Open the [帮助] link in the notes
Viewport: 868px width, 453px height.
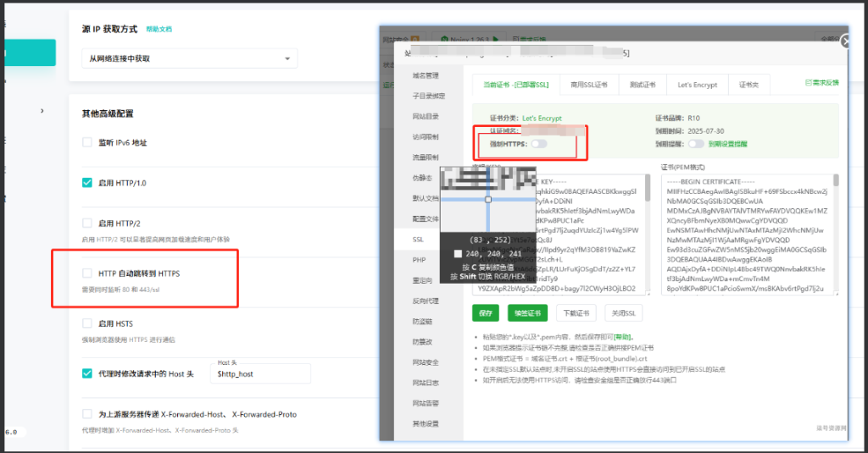(622, 337)
